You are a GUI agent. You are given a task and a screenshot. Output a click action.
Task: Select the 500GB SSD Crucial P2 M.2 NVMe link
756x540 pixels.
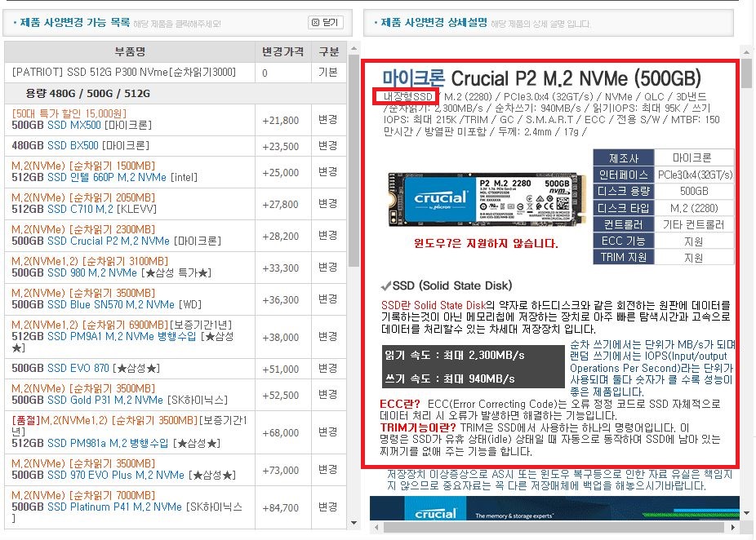(116, 241)
